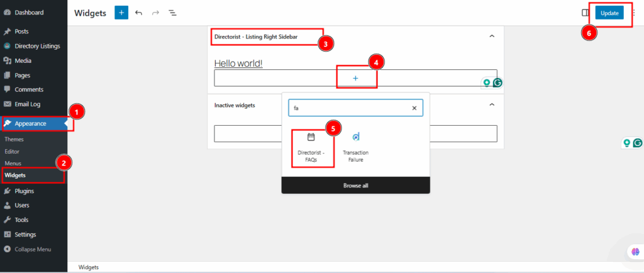The height and width of the screenshot is (273, 644).
Task: Go to the Plugins menu
Action: point(24,191)
